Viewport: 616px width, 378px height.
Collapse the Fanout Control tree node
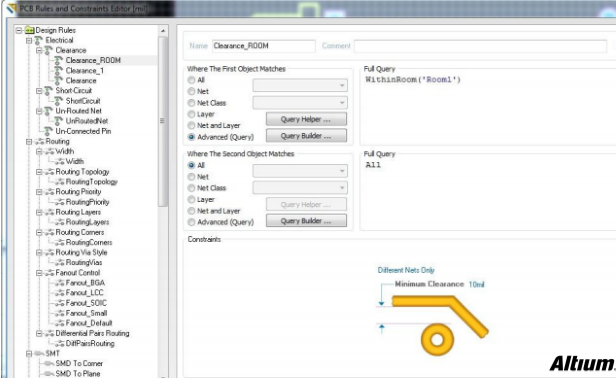point(39,273)
